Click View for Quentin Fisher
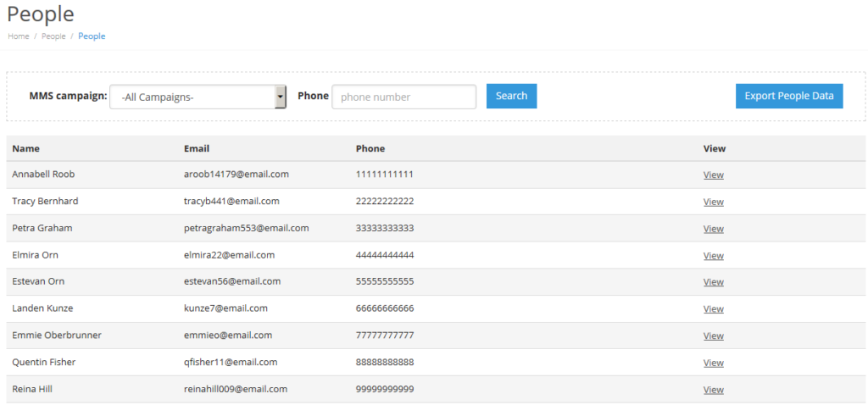The width and height of the screenshot is (868, 405). (713, 363)
